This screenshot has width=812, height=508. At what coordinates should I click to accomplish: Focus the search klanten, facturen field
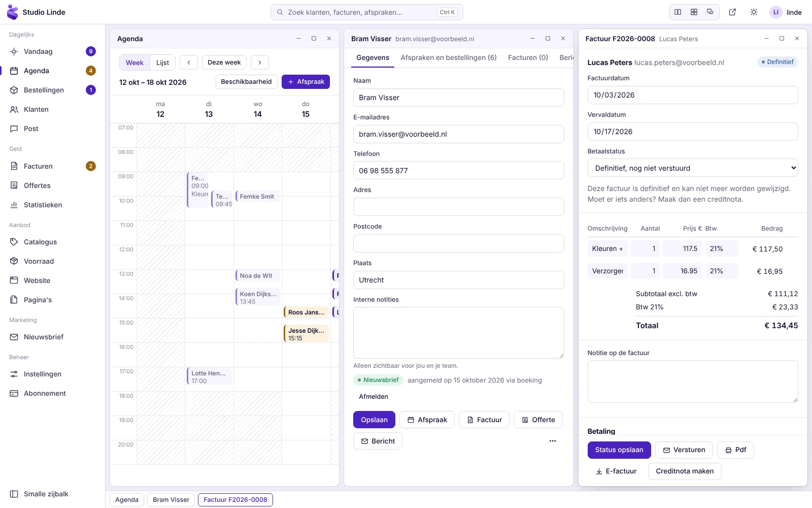[367, 12]
